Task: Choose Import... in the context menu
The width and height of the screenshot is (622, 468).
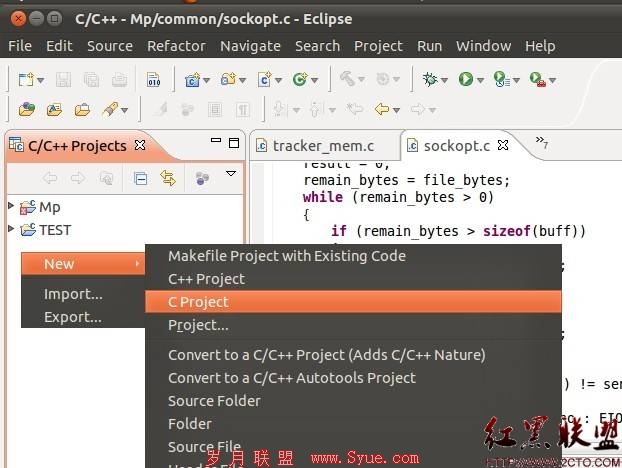Action: (83, 294)
